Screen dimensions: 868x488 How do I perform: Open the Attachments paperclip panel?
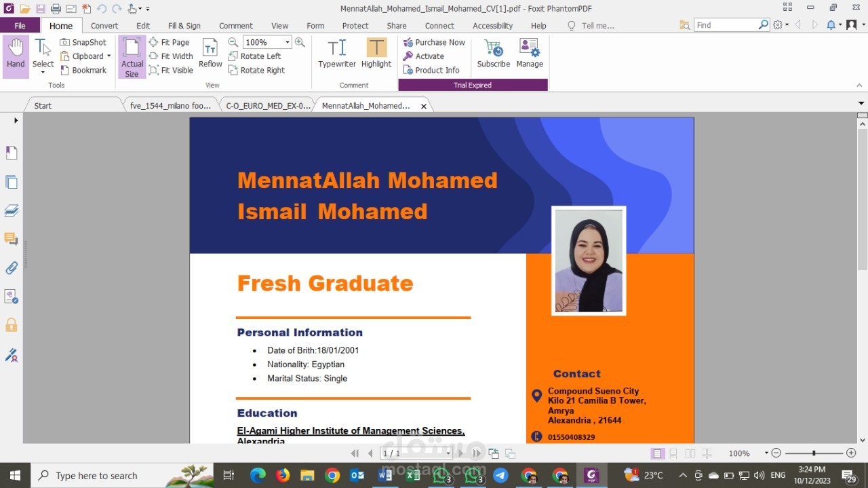click(12, 267)
